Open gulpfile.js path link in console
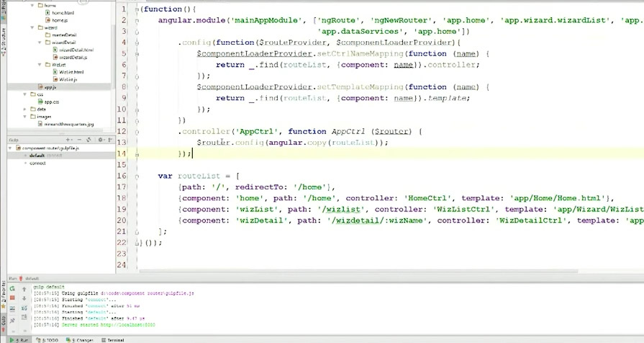644x343 pixels. click(x=148, y=294)
